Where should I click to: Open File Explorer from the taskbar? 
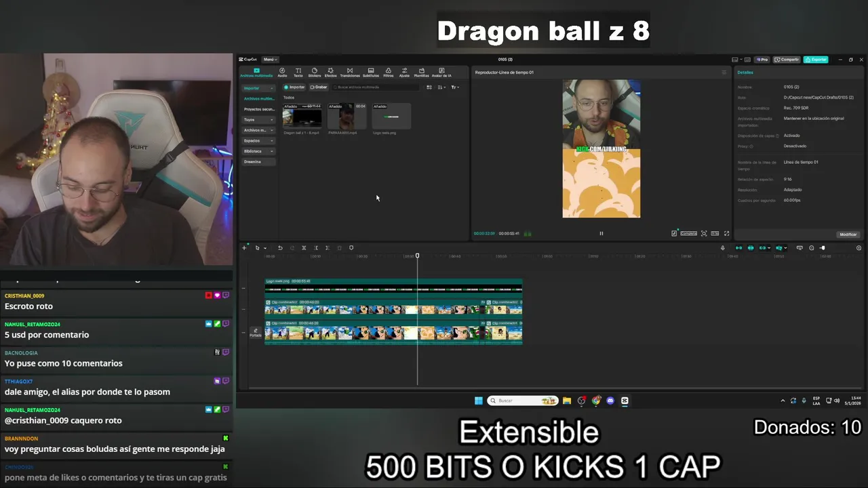pyautogui.click(x=567, y=401)
